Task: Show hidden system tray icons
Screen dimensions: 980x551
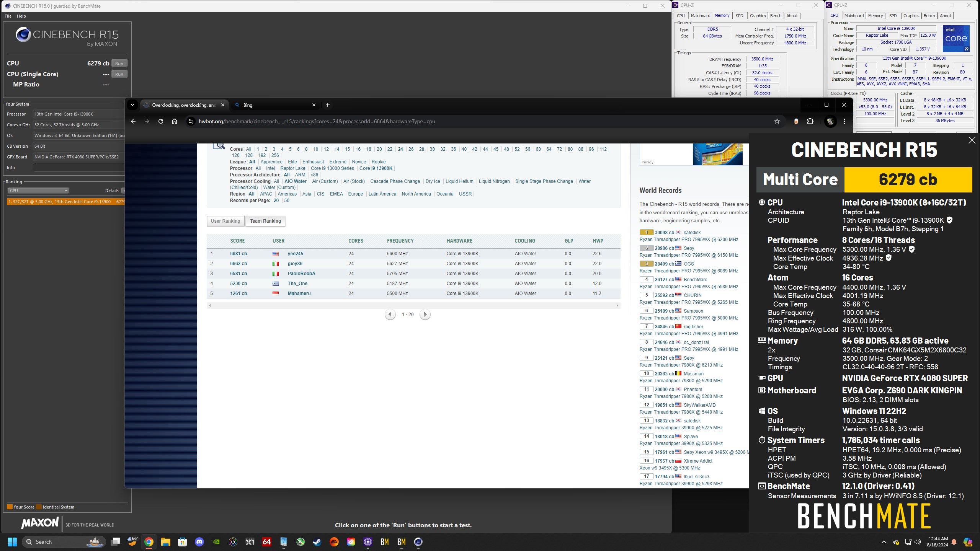Action: tap(884, 542)
